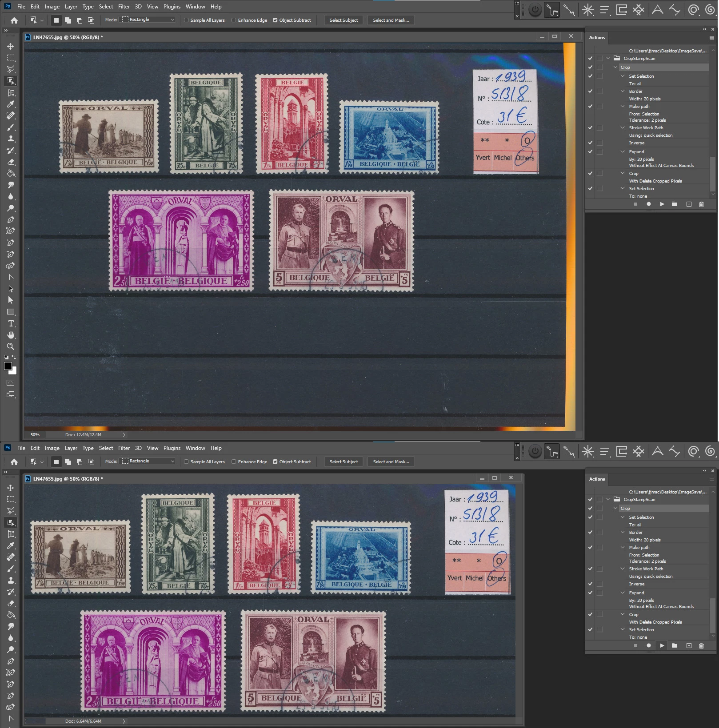Collapse the Make path step in upper Actions panel
The height and width of the screenshot is (728, 719).
click(x=623, y=106)
